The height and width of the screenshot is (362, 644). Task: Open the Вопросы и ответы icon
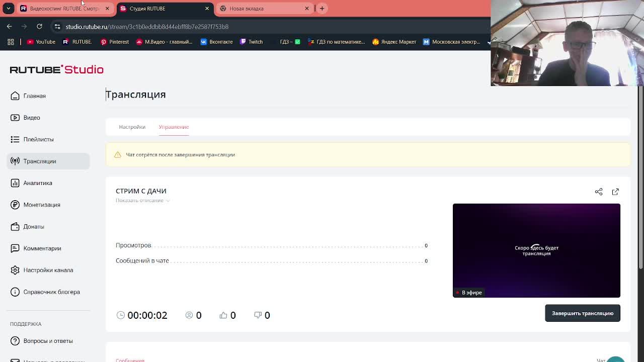15,341
